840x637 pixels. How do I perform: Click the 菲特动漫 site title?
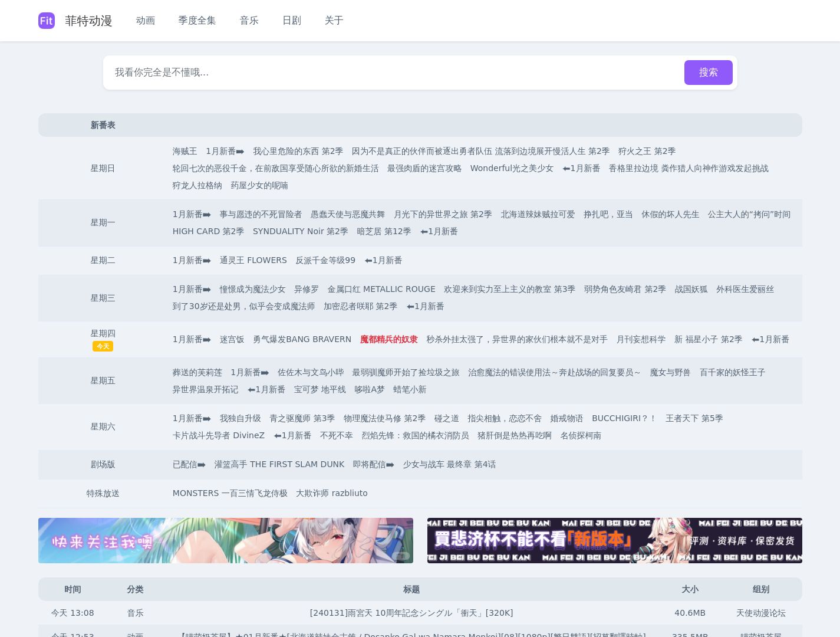(88, 21)
